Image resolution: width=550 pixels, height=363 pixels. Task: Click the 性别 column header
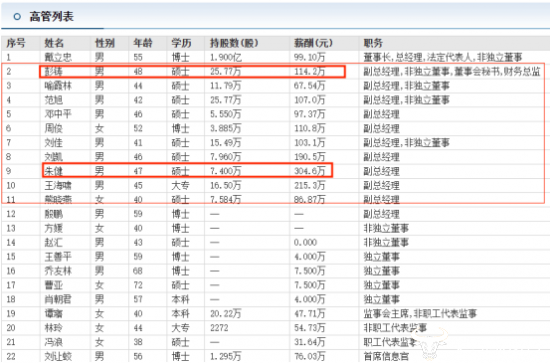point(105,43)
